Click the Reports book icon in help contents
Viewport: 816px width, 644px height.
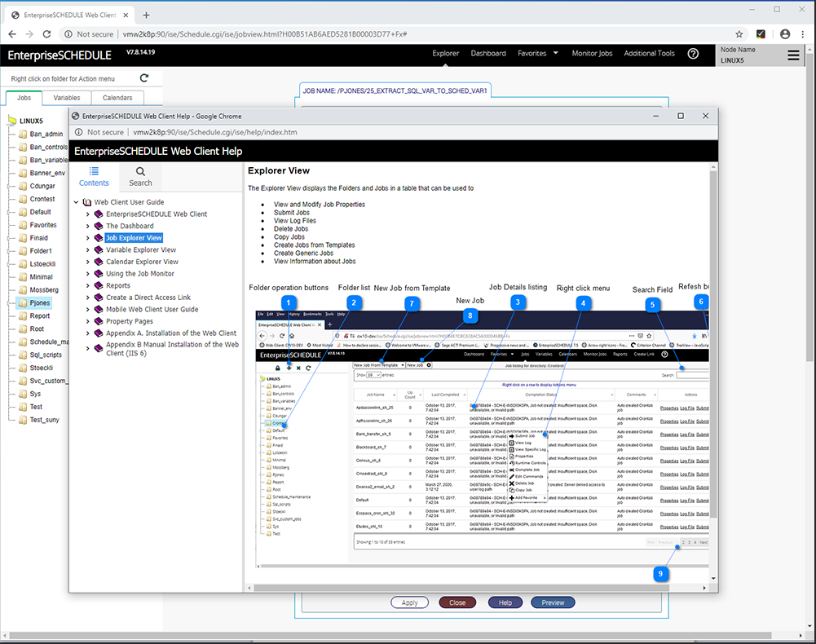(99, 286)
